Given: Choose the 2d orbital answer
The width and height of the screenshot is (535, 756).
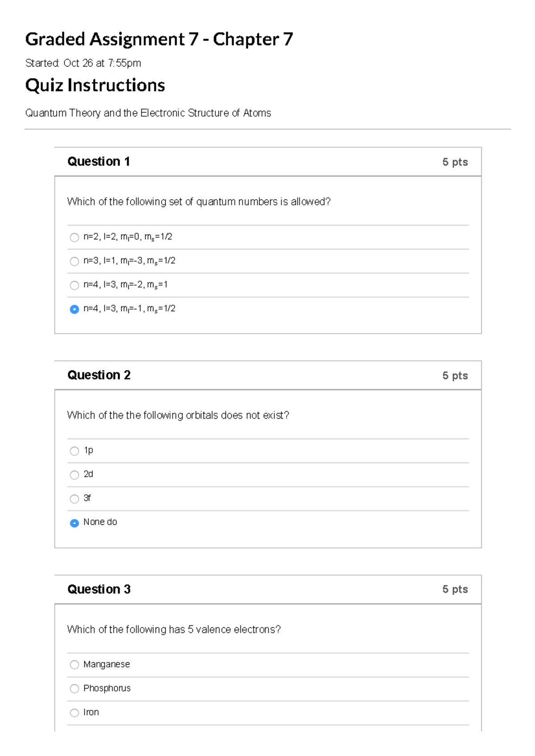Looking at the screenshot, I should pyautogui.click(x=74, y=475).
